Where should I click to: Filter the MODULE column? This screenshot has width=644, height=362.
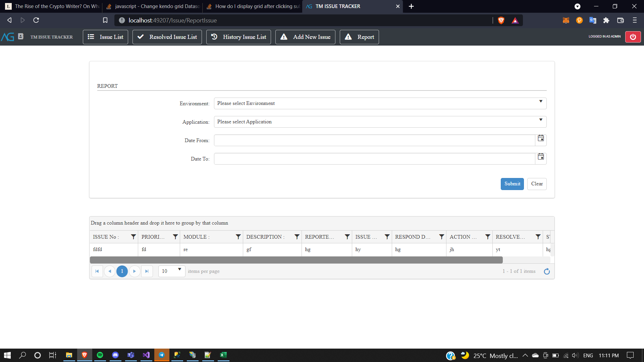(238, 237)
